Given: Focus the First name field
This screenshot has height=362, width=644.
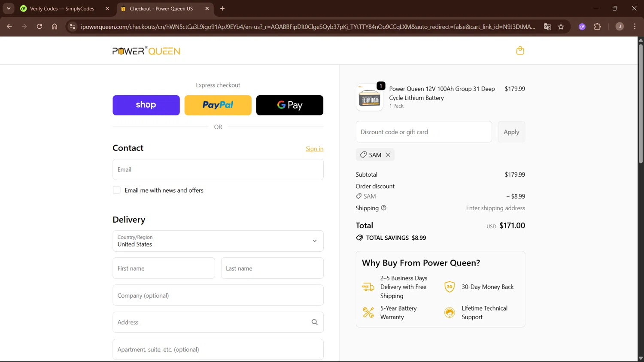Looking at the screenshot, I should pyautogui.click(x=164, y=268).
